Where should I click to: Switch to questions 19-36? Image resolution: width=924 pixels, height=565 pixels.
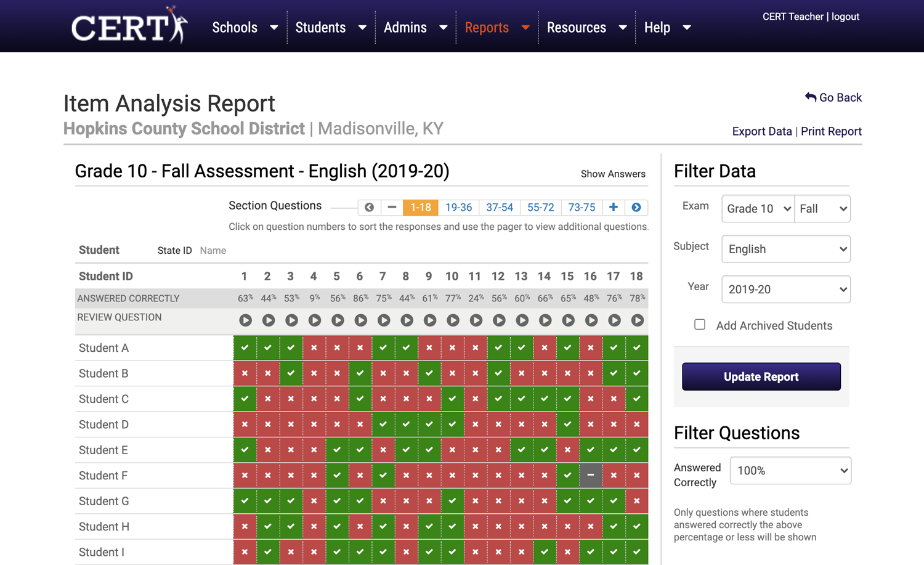458,208
